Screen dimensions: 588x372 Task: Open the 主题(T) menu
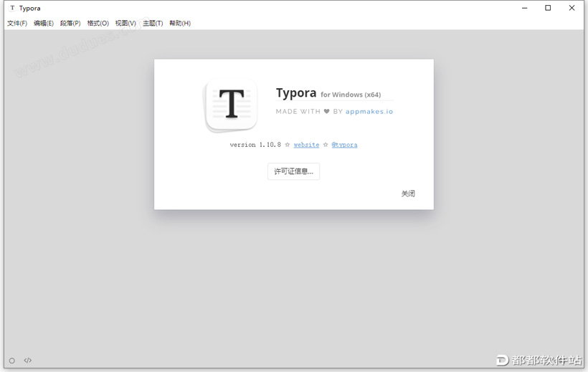coord(153,23)
